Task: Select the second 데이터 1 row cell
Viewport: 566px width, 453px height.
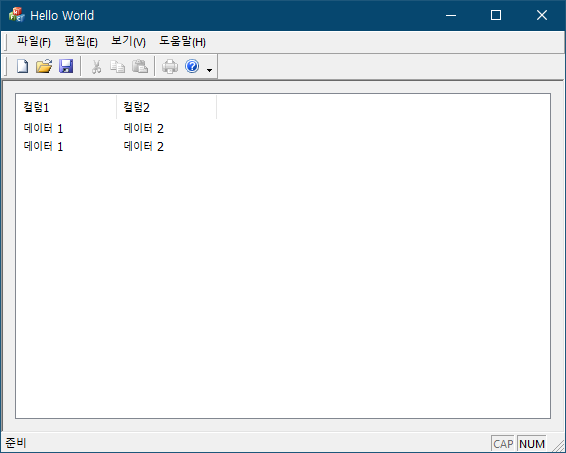Action: [x=43, y=146]
